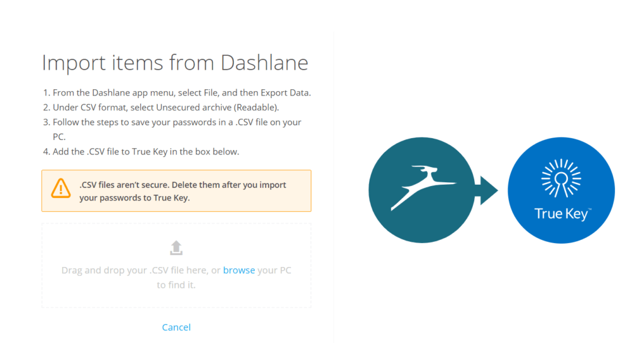Click 'Drag and drop your .CSV file here' text
The width and height of the screenshot is (644, 343).
point(136,270)
